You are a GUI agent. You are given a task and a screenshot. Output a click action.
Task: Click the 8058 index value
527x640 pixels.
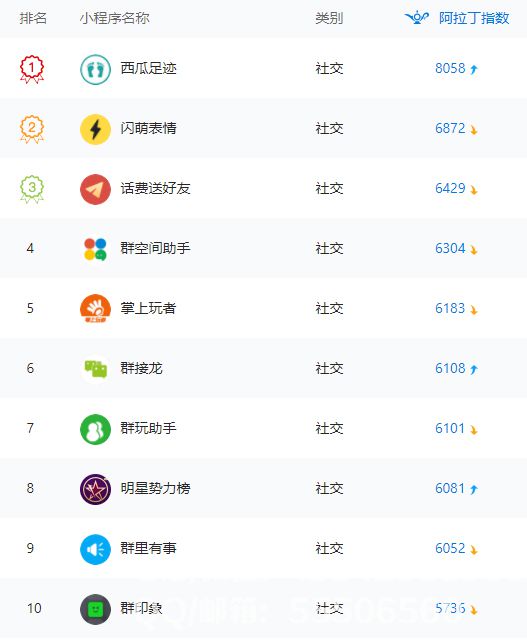coord(450,68)
